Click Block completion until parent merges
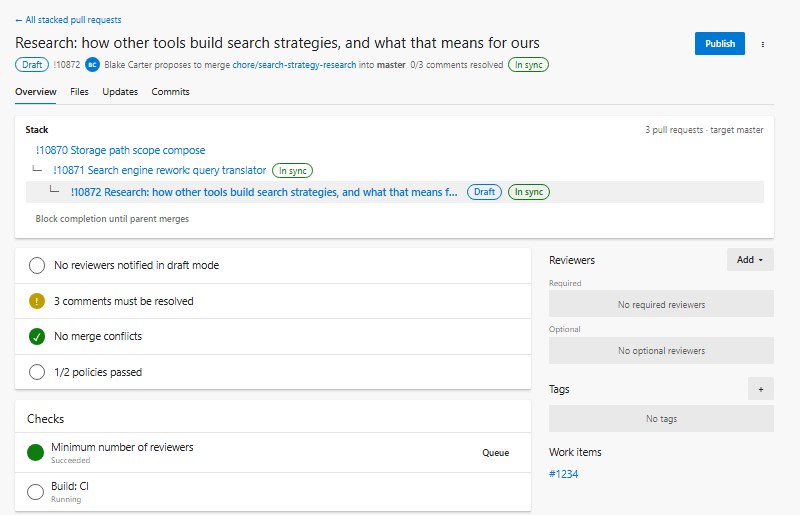 pos(112,218)
